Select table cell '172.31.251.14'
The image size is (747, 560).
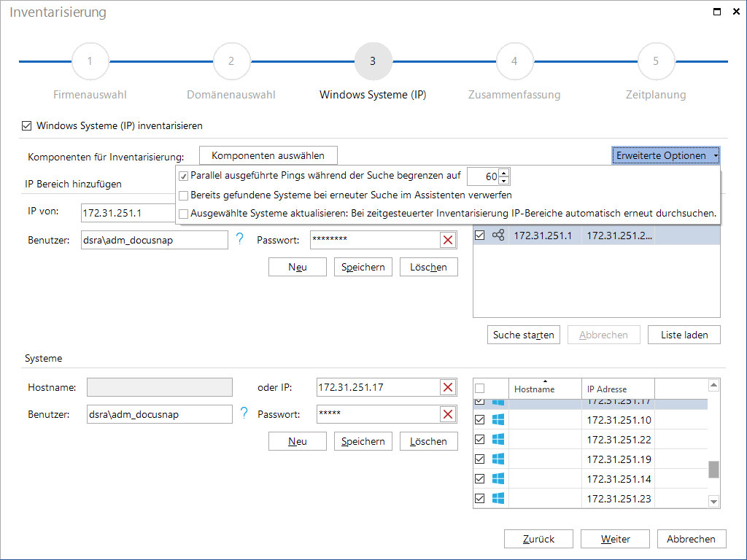click(618, 478)
